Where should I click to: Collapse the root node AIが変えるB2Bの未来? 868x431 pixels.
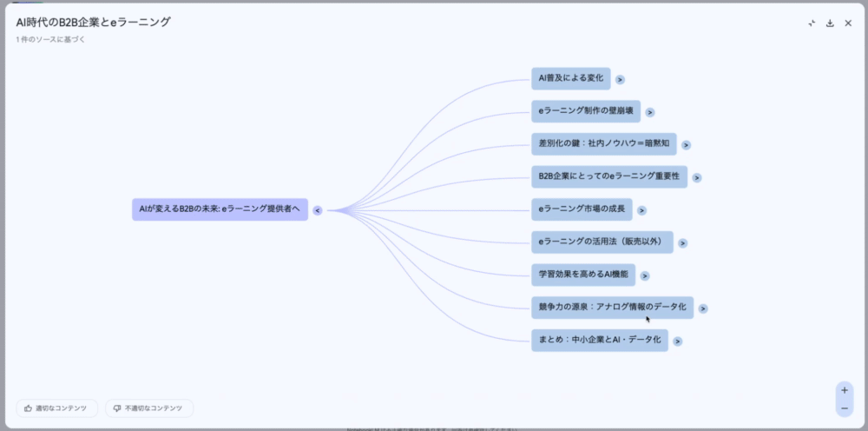pos(317,210)
